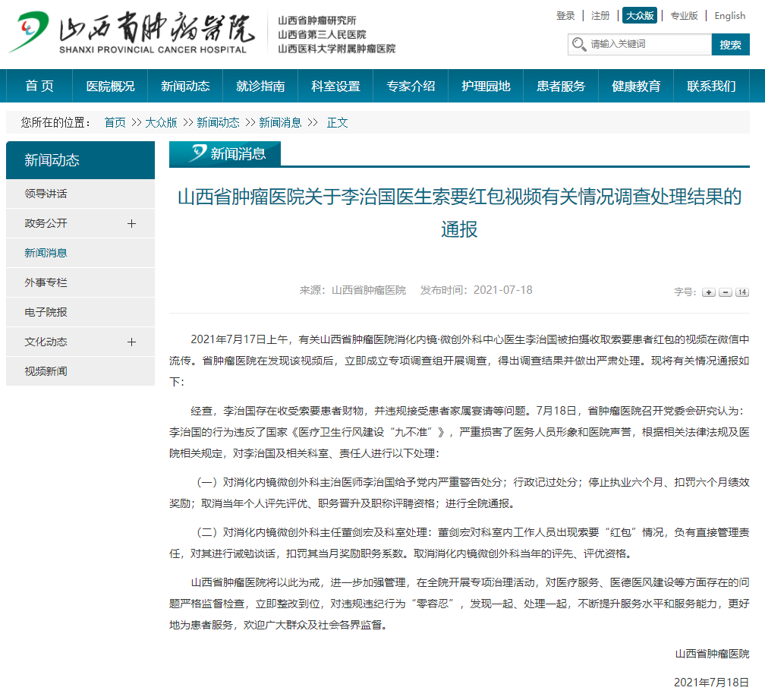Increase font size with plus icon
This screenshot has height=700, width=765.
coord(708,292)
